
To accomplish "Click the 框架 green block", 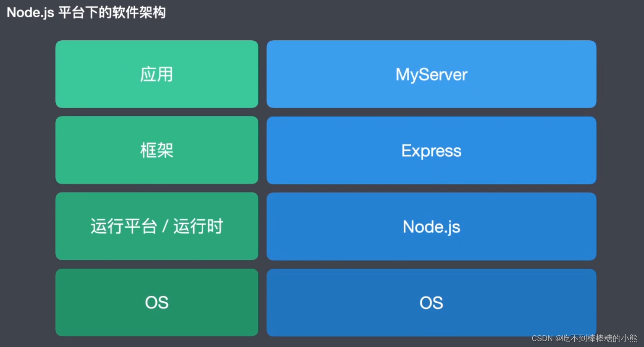I will (x=157, y=150).
